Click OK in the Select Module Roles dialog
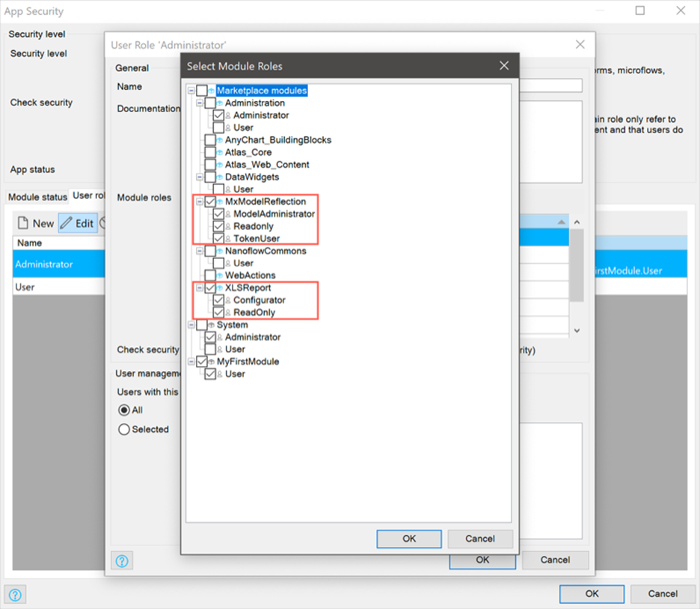The height and width of the screenshot is (609, 700). pyautogui.click(x=409, y=539)
